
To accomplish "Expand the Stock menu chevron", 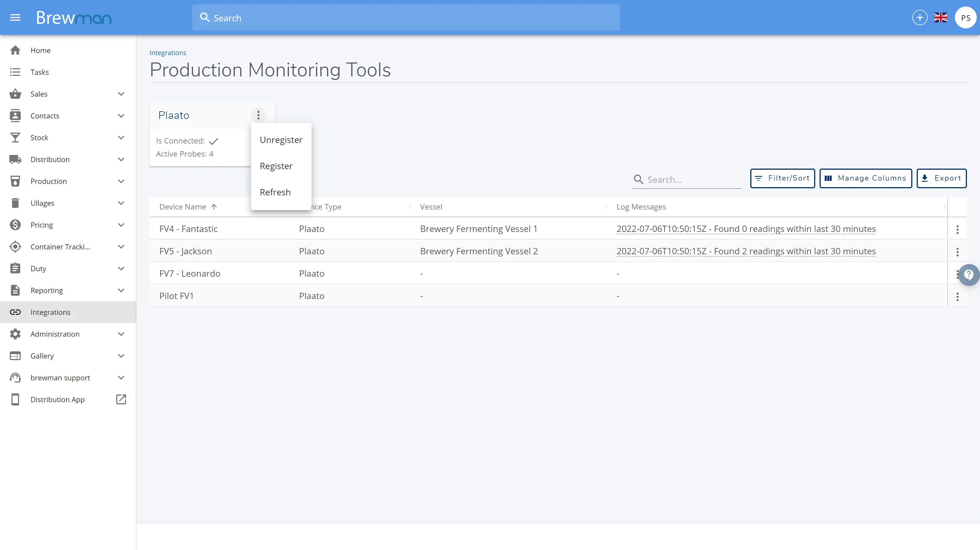I will 121,138.
